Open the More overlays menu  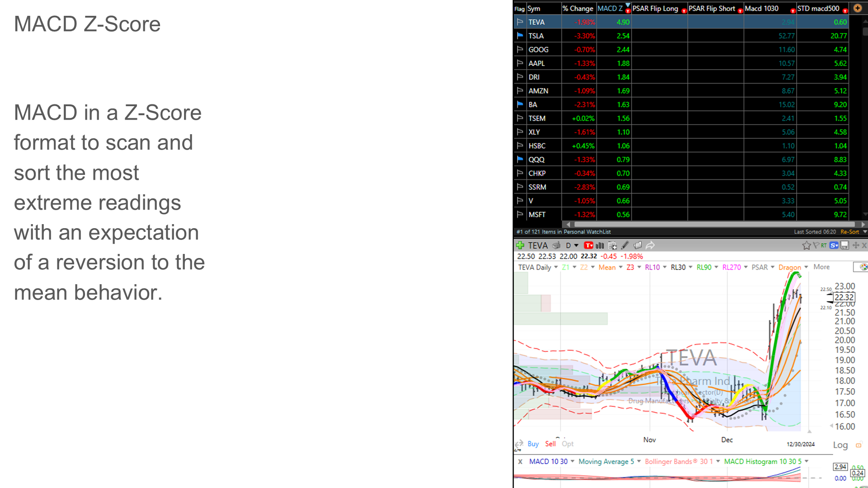[x=821, y=267]
